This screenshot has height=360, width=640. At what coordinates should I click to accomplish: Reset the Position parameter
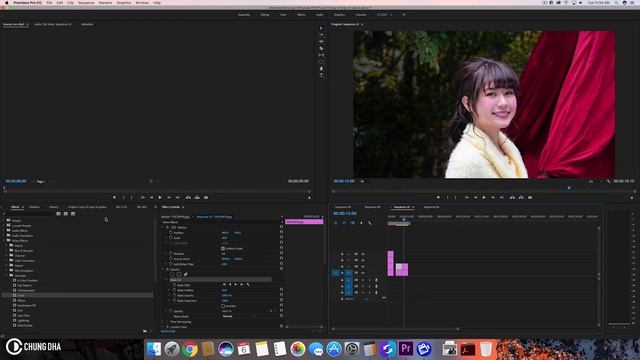pyautogui.click(x=281, y=233)
